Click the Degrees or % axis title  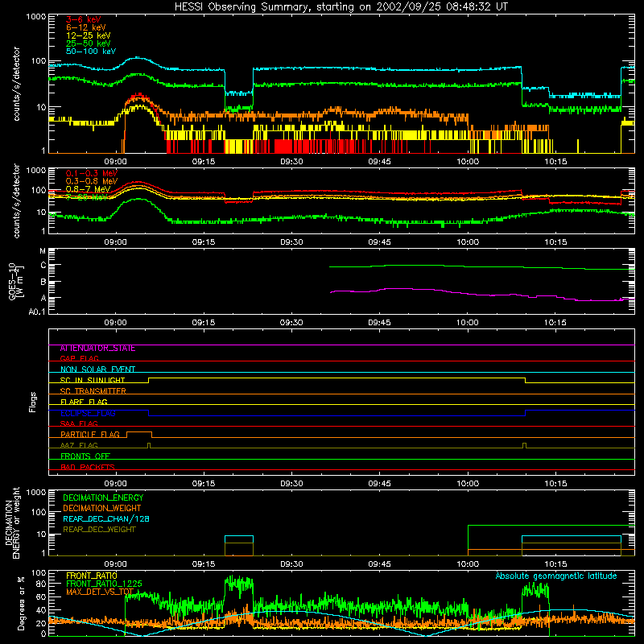[x=21, y=603]
